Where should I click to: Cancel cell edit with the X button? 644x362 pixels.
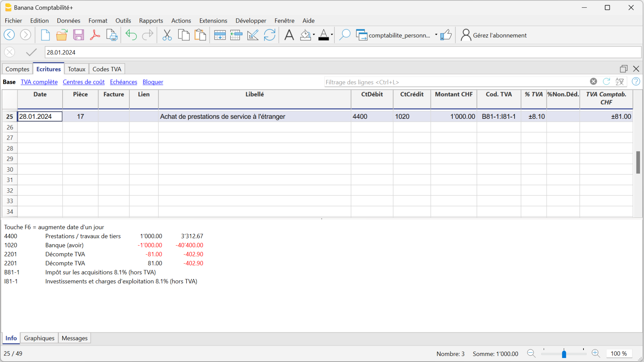point(10,52)
